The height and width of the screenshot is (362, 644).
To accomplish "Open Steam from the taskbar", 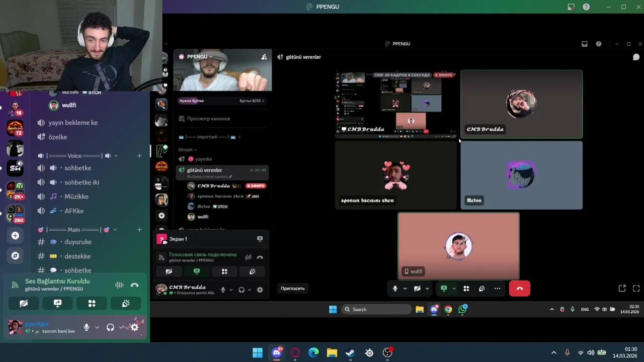I will (x=350, y=353).
